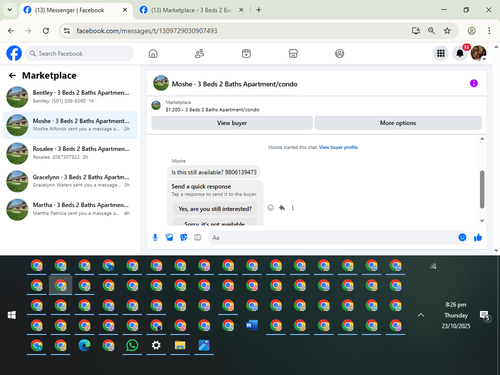Reply to message using reply arrow icon
Screen dimensions: 500x375
pyautogui.click(x=282, y=208)
